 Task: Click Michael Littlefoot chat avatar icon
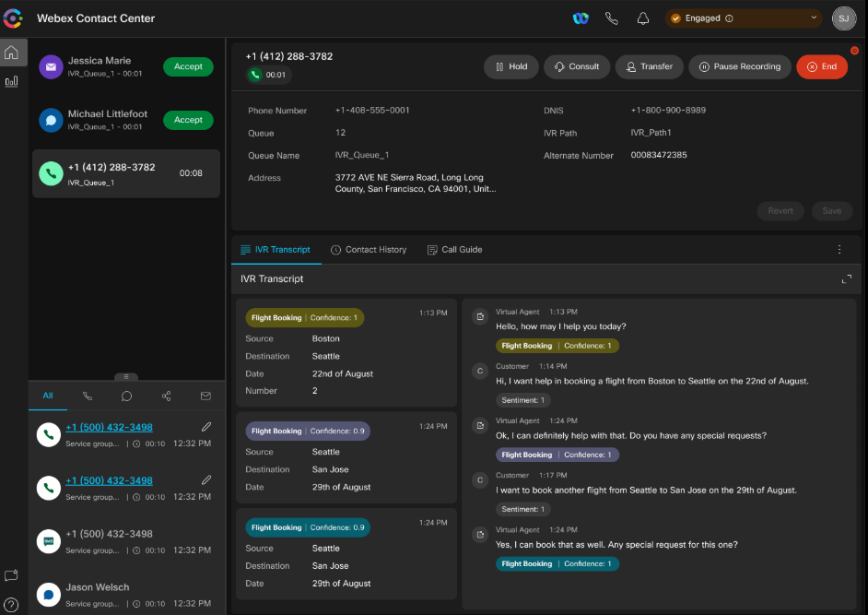tap(51, 120)
